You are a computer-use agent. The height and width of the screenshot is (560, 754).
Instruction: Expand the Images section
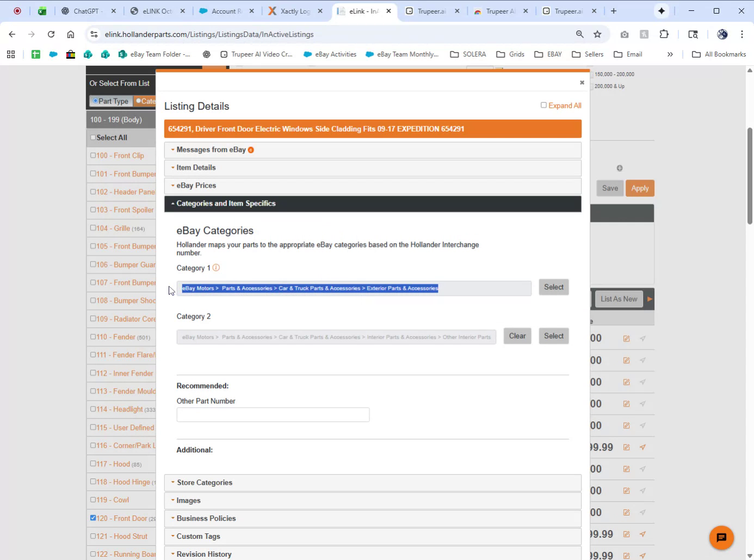point(373,500)
